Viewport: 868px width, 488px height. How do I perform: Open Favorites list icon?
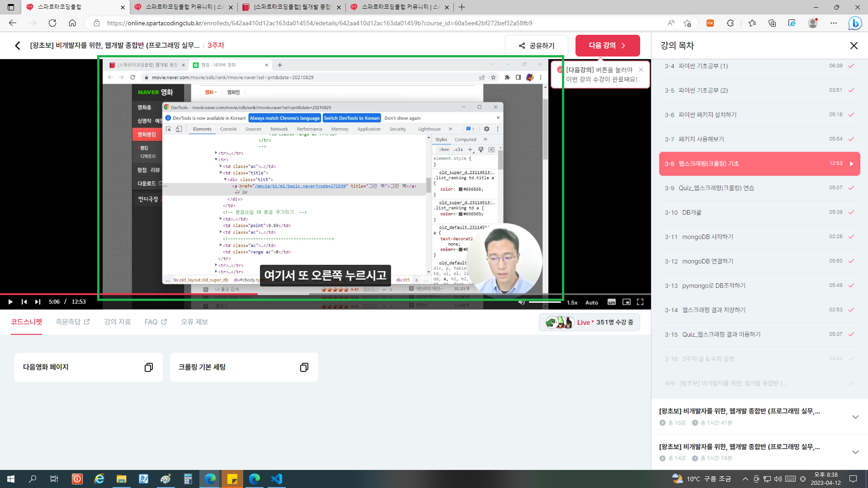click(x=752, y=23)
